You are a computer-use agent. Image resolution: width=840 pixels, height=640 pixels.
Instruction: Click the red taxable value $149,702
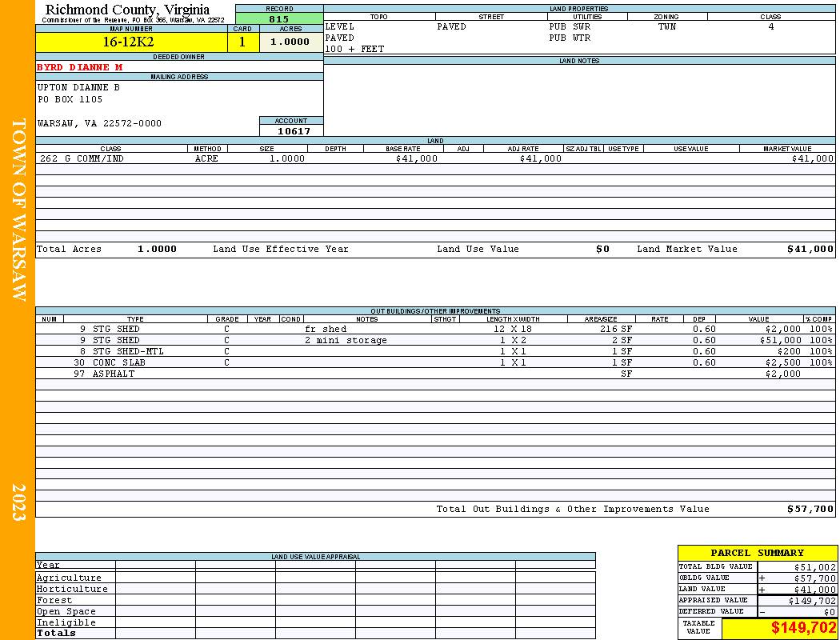(x=803, y=628)
